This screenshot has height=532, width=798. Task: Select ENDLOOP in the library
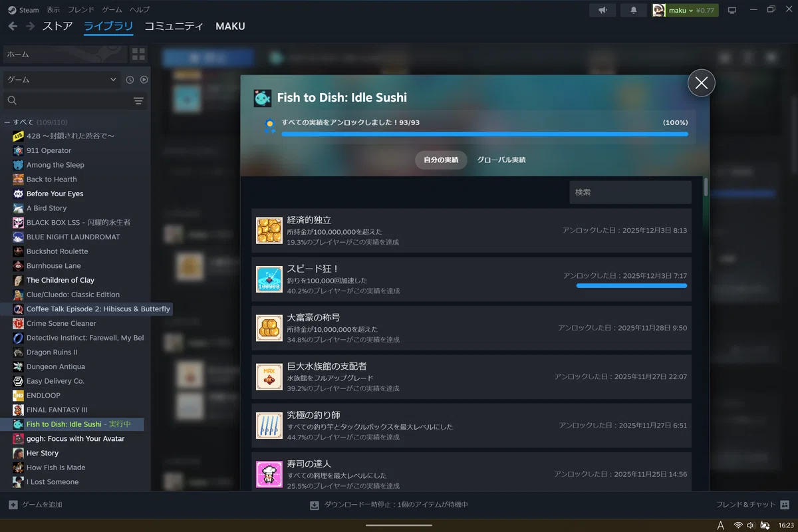pos(43,396)
